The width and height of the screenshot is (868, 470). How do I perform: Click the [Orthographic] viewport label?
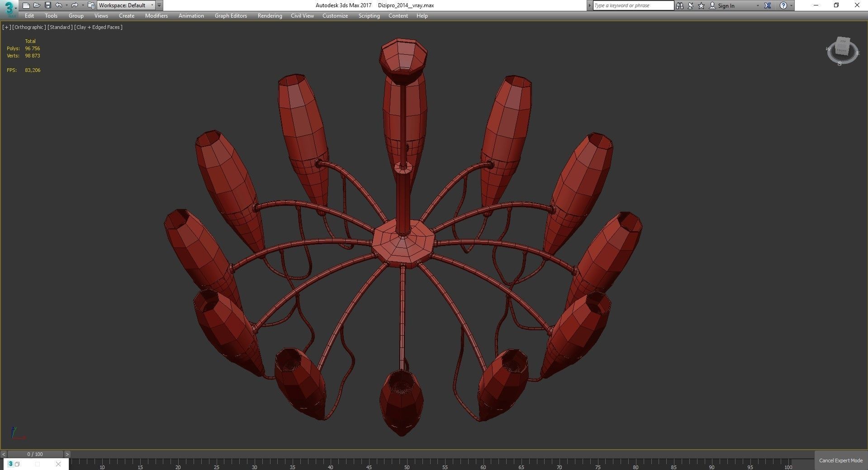click(29, 27)
